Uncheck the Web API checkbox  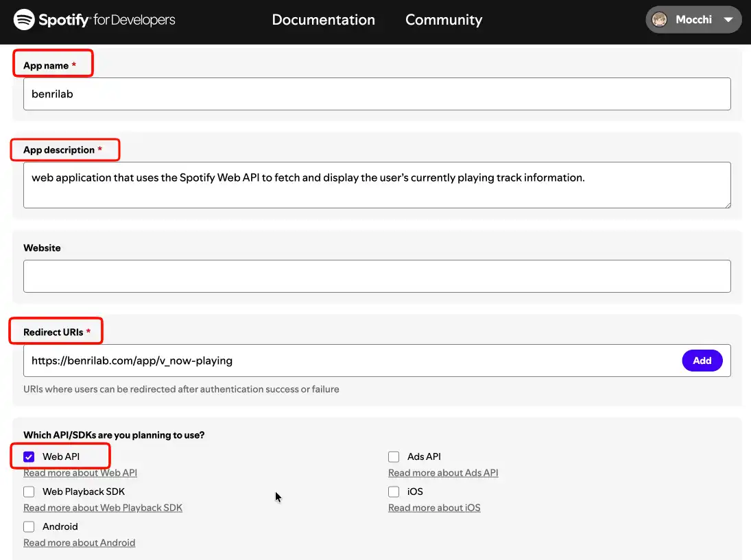pos(29,456)
